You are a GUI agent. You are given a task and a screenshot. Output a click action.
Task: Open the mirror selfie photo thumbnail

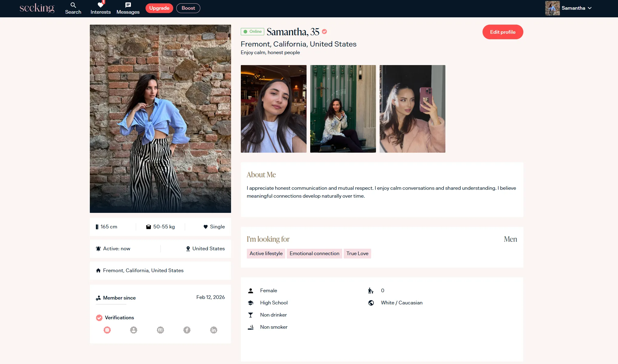(x=412, y=109)
